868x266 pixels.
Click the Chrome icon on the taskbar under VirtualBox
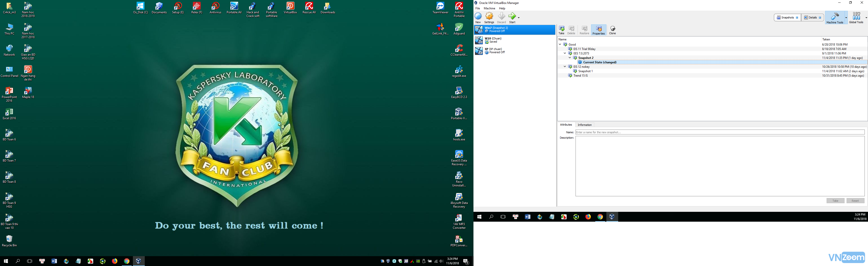tap(600, 217)
